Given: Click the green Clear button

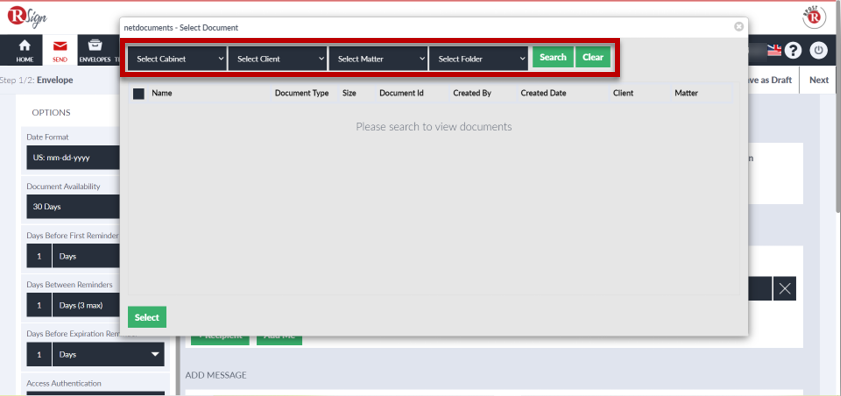Looking at the screenshot, I should pyautogui.click(x=593, y=57).
